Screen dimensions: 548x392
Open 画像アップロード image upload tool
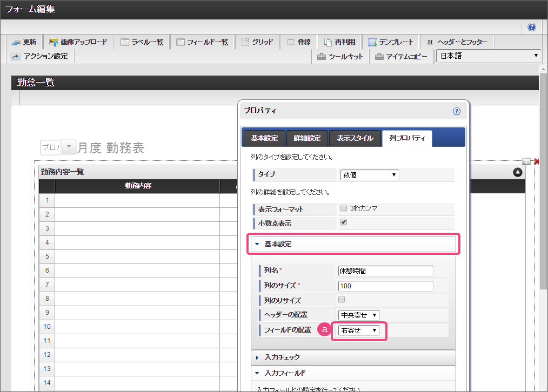(x=78, y=42)
